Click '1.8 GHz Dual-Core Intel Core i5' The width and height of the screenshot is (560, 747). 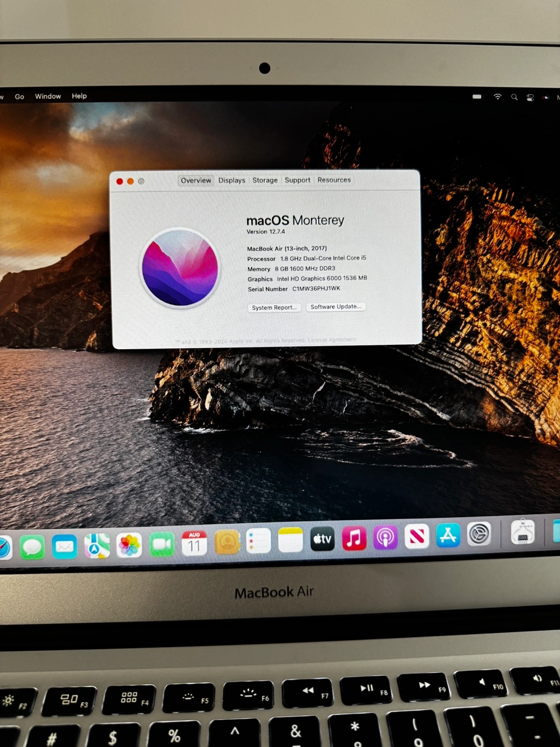pyautogui.click(x=323, y=258)
